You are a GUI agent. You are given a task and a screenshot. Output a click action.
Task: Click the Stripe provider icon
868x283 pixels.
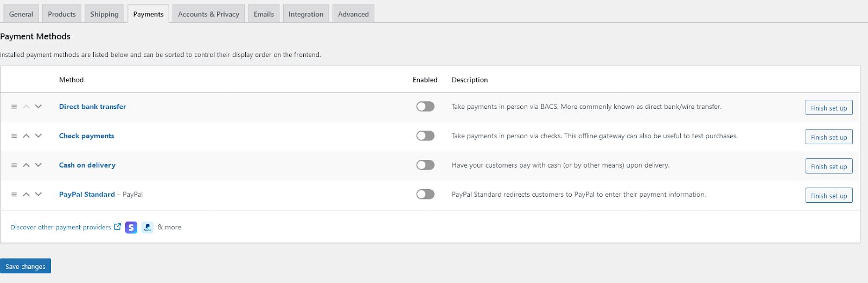click(x=131, y=228)
